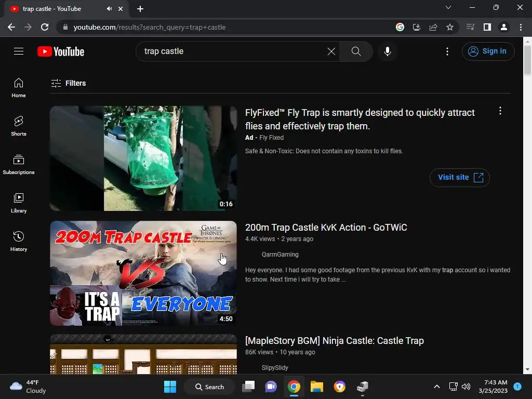Open the FlyFixed ad options three-dot menu
The width and height of the screenshot is (532, 399).
click(500, 111)
